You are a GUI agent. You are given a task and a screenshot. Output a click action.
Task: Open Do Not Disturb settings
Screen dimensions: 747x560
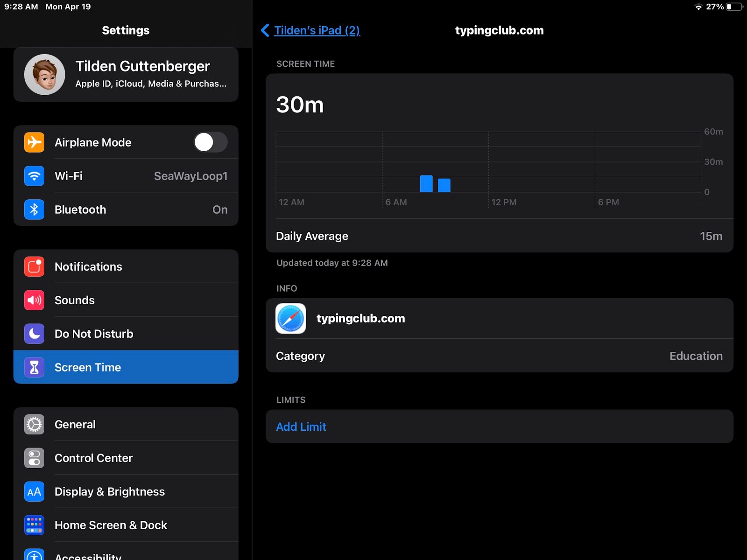pos(126,334)
